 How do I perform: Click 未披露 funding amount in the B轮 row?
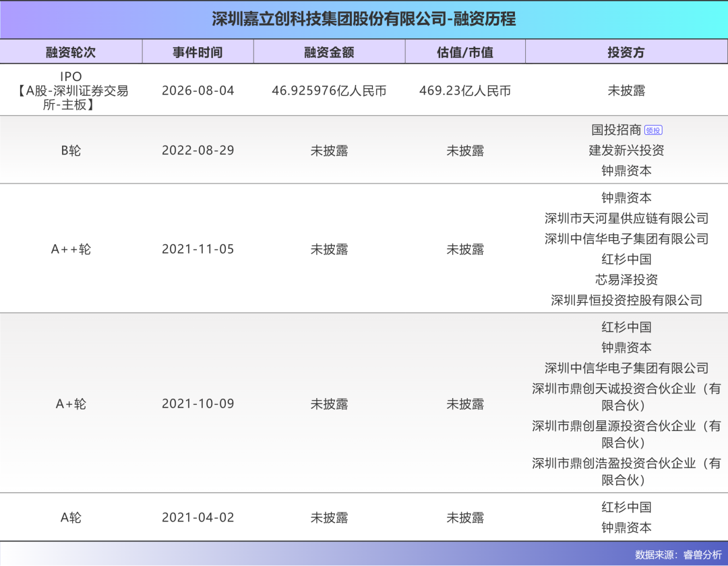click(329, 150)
